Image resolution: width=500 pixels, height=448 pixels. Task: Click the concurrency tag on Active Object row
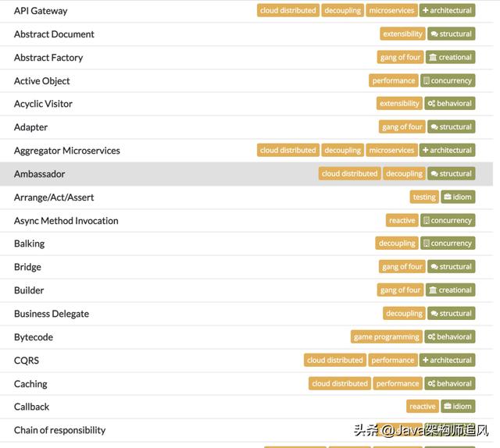click(x=448, y=80)
